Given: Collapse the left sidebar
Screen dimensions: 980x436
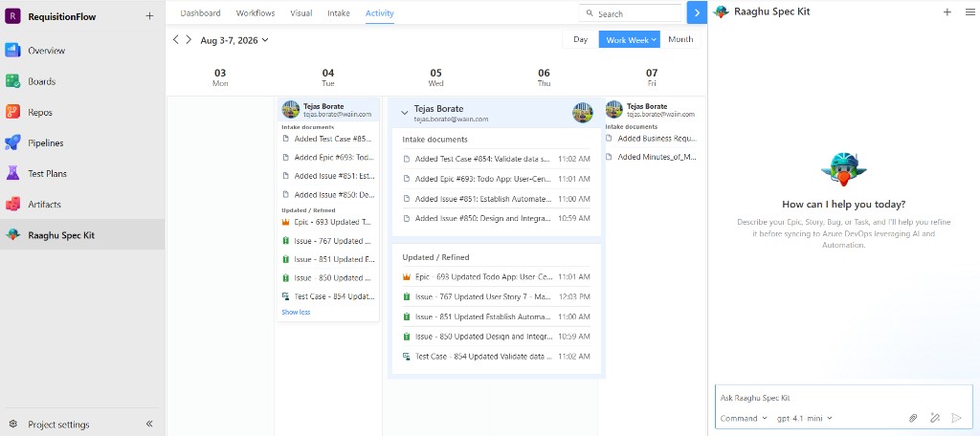Looking at the screenshot, I should [149, 425].
